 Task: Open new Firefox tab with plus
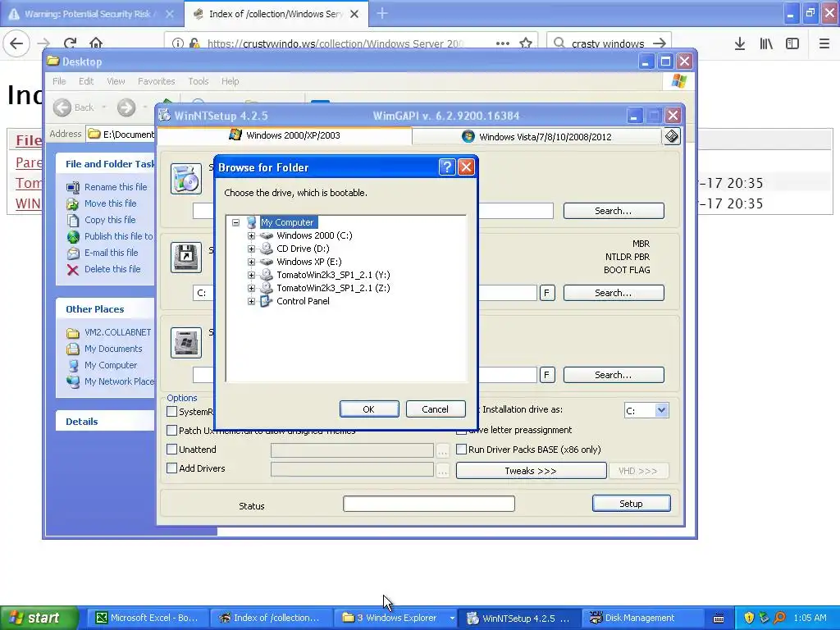(x=382, y=13)
